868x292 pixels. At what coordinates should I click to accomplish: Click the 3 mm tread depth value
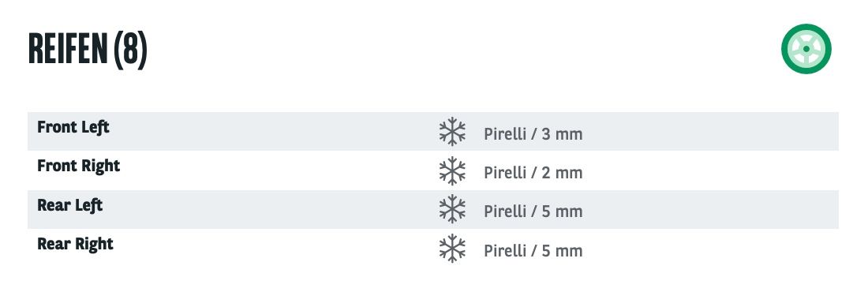562,134
